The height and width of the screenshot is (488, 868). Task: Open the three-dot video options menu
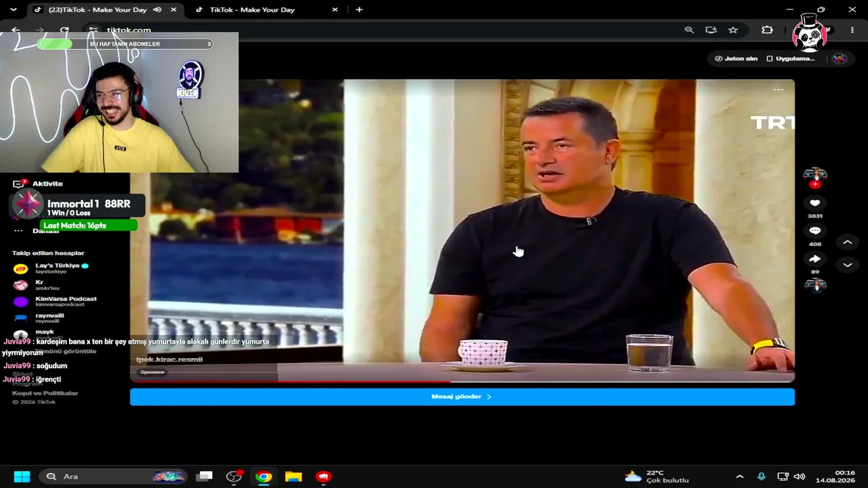pos(778,89)
